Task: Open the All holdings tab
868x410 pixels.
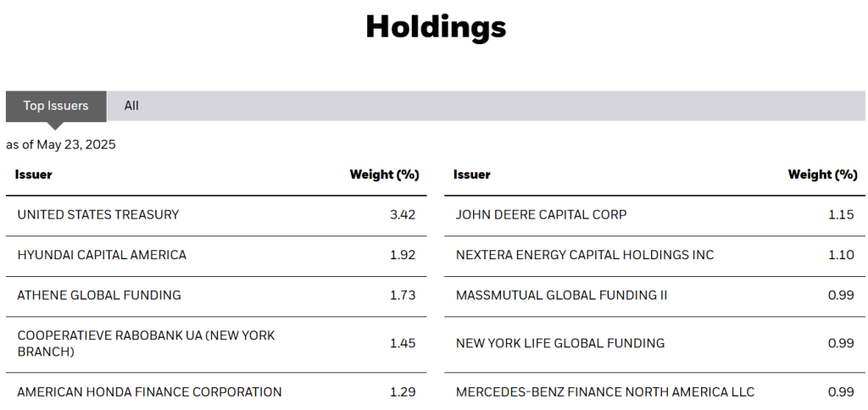Action: click(131, 106)
